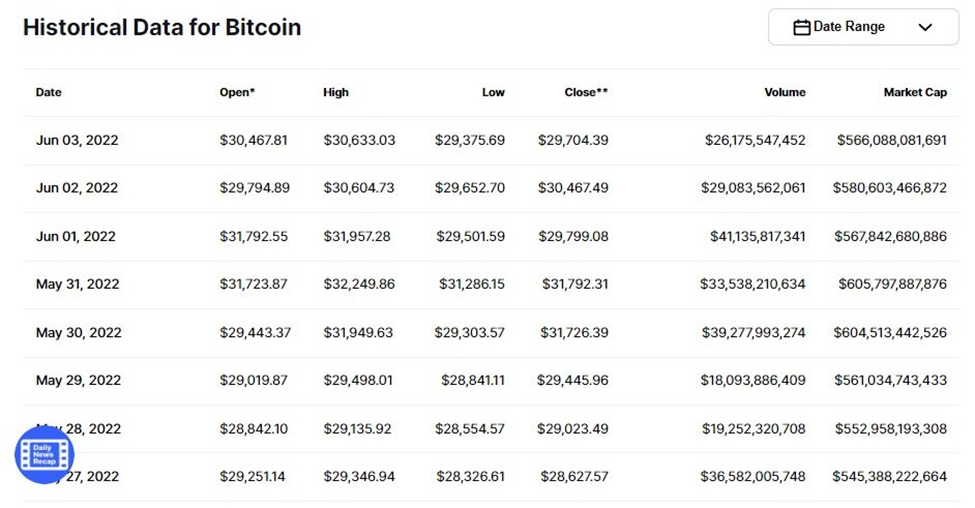Click the calendar icon in Date Range
The image size is (975, 508).
(x=802, y=27)
